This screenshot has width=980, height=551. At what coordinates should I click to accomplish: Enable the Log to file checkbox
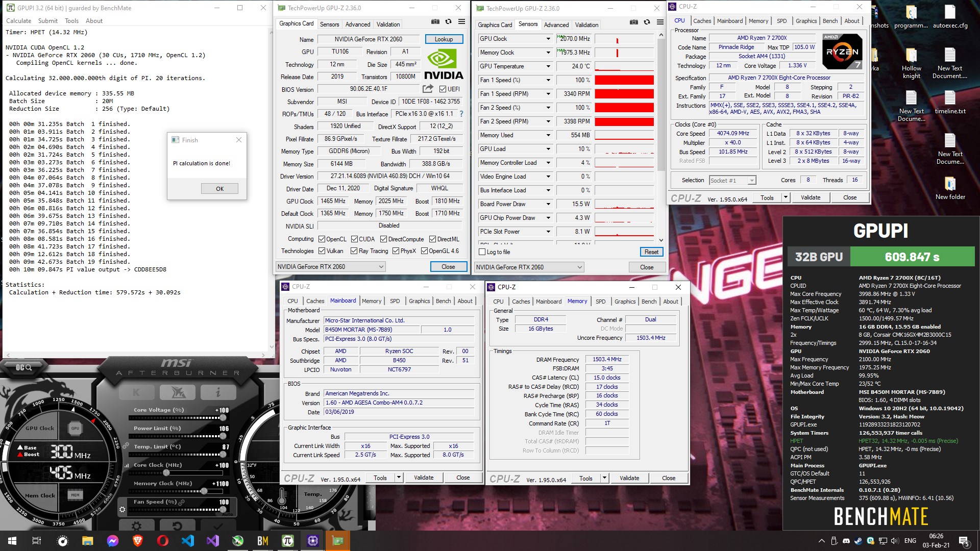click(482, 252)
